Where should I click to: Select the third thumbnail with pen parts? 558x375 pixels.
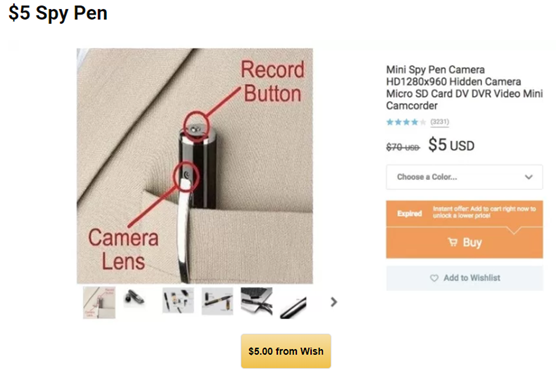[178, 301]
